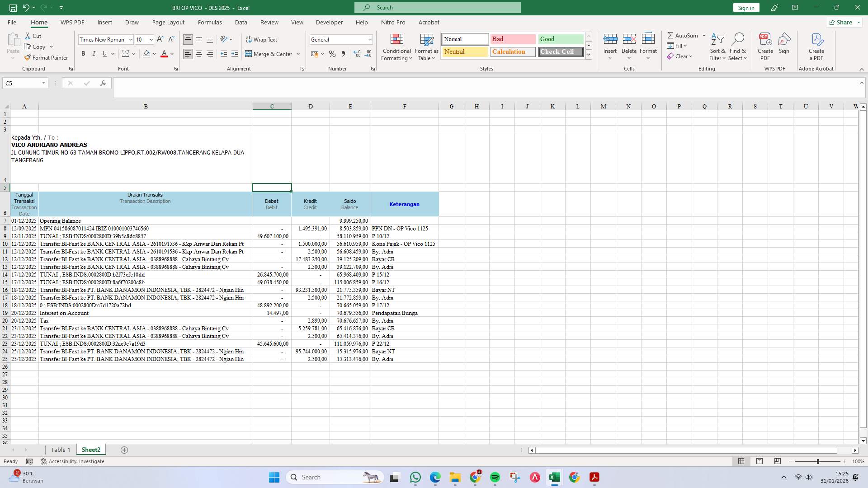Select the Percent Style icon
This screenshot has width=868, height=488.
(333, 54)
